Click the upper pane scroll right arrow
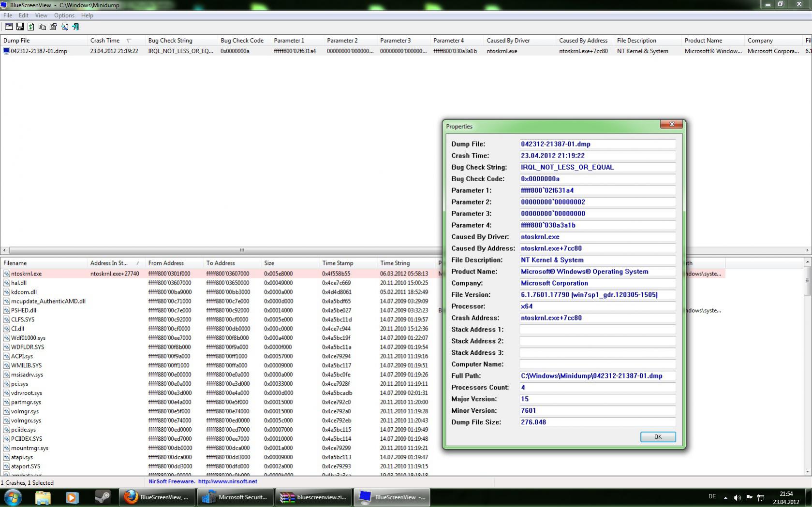Viewport: 812px width, 507px height. pyautogui.click(x=807, y=250)
